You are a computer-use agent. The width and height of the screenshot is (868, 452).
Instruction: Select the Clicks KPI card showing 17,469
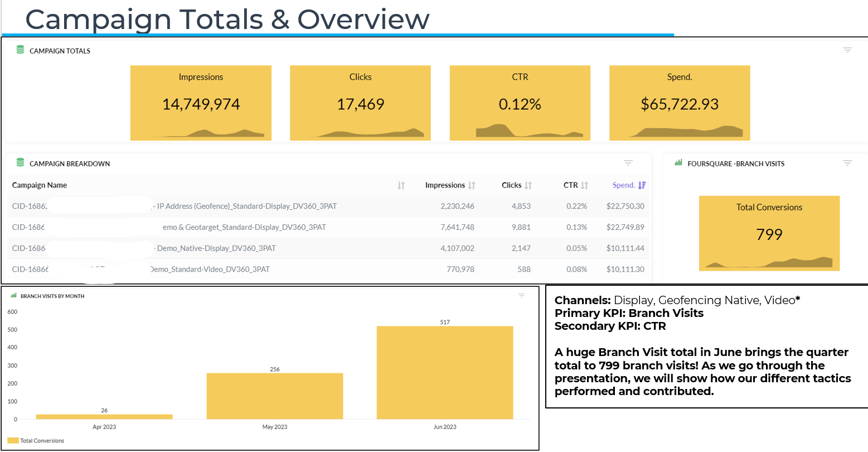tap(360, 103)
